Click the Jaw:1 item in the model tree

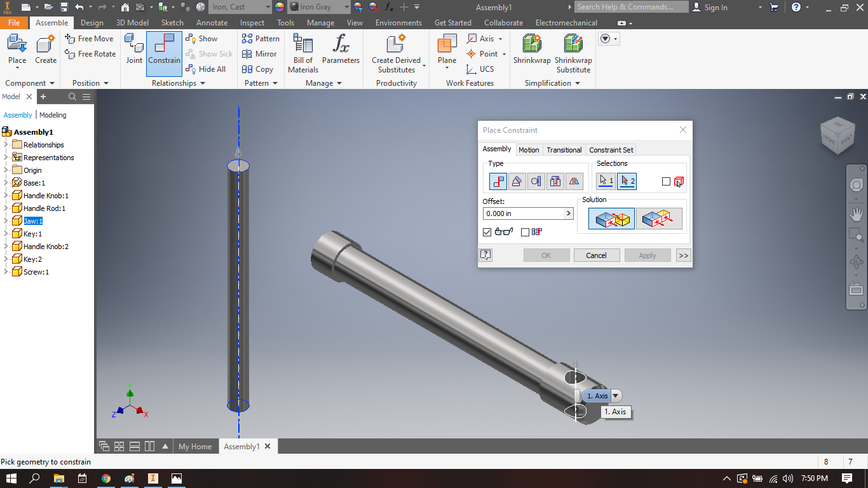coord(32,220)
